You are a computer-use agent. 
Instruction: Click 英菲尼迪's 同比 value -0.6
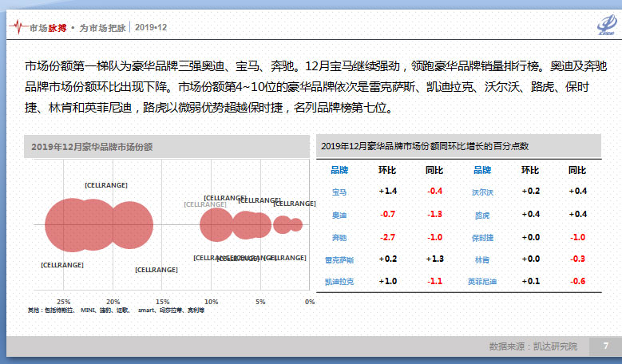(577, 281)
